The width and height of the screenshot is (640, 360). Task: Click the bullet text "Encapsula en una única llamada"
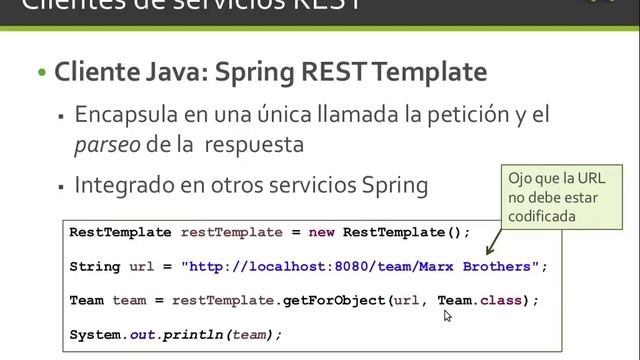(x=236, y=114)
